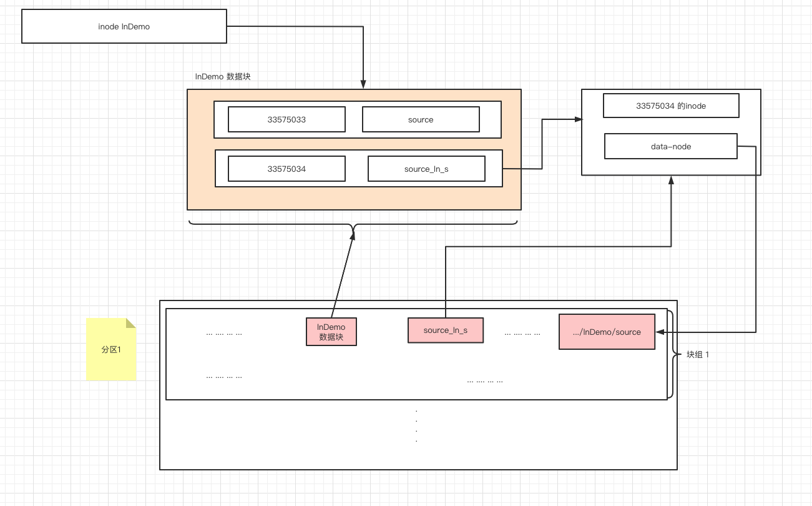Viewport: 812px width, 506px height.
Task: Click the "lnDemo 数据块" label above orange block
Action: click(223, 77)
